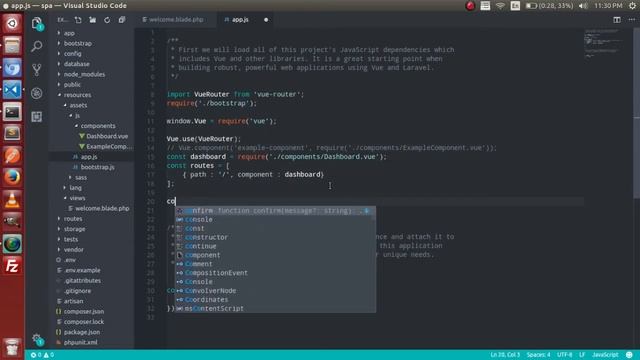Open welcome.blade.php in the file tree

click(102, 208)
